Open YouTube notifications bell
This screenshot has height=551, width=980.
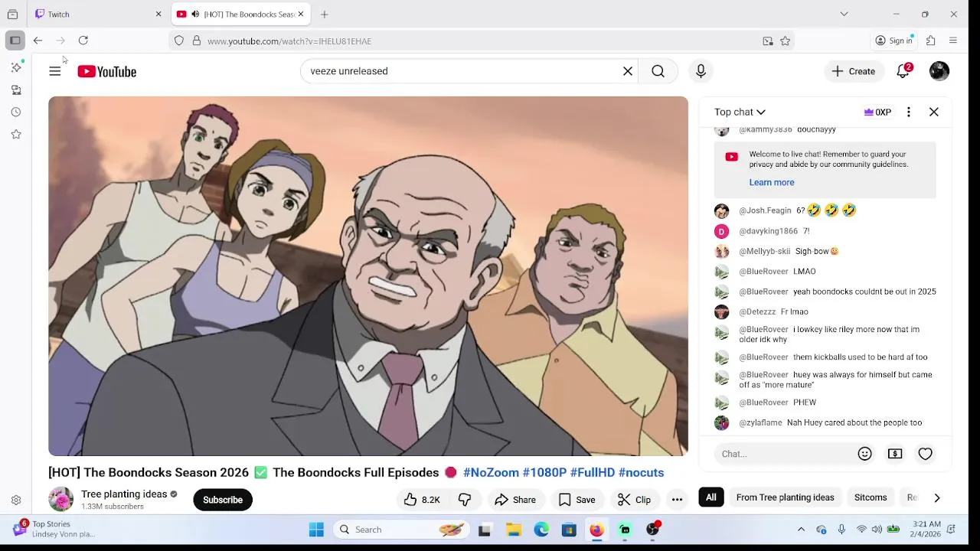coord(903,71)
